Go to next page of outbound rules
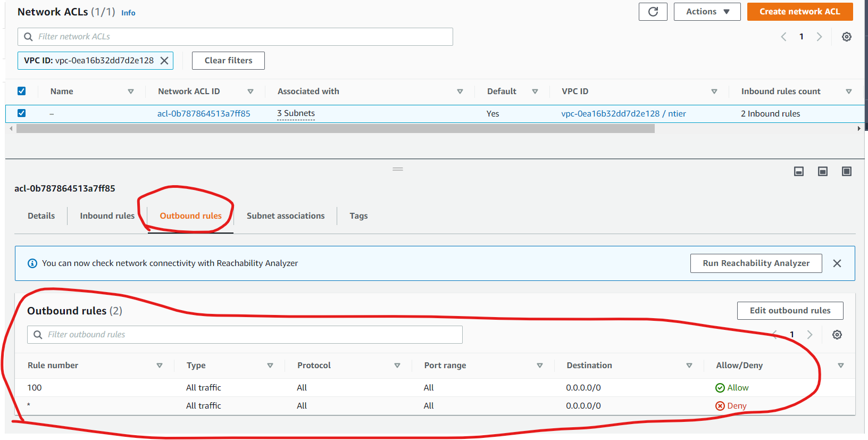This screenshot has height=440, width=868. point(809,335)
